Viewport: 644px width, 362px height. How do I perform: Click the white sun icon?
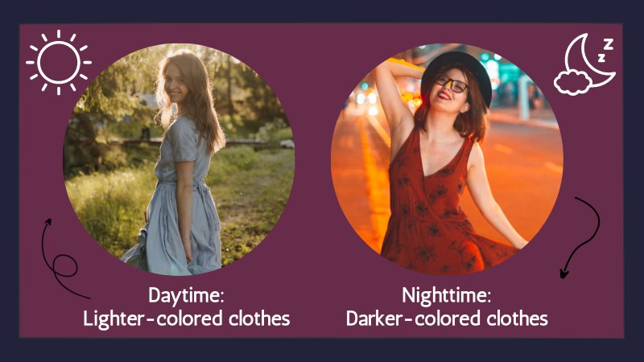[59, 63]
